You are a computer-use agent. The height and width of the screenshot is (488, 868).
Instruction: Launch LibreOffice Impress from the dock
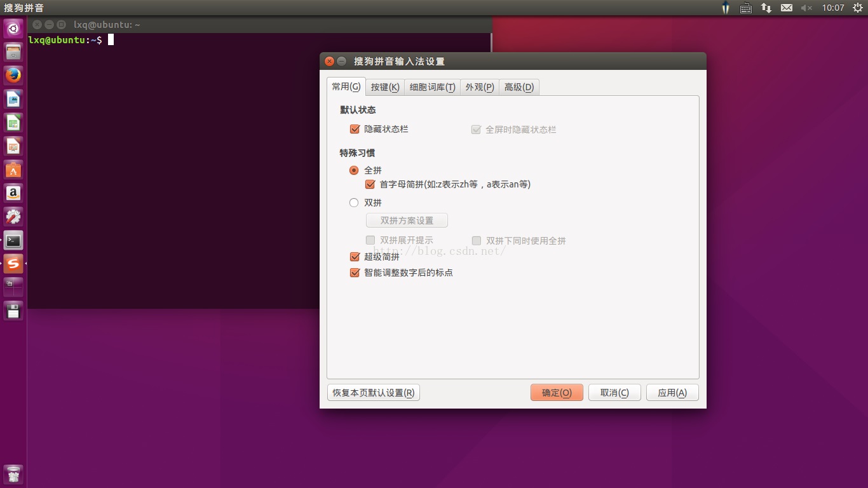click(13, 146)
